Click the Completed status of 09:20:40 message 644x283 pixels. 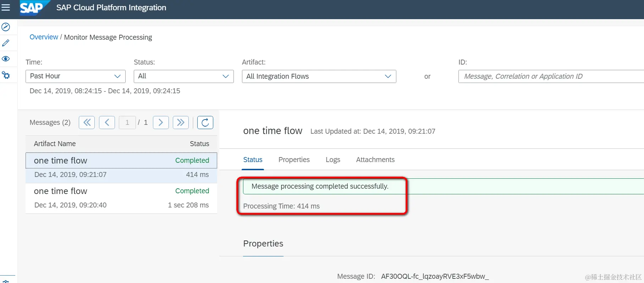tap(192, 191)
